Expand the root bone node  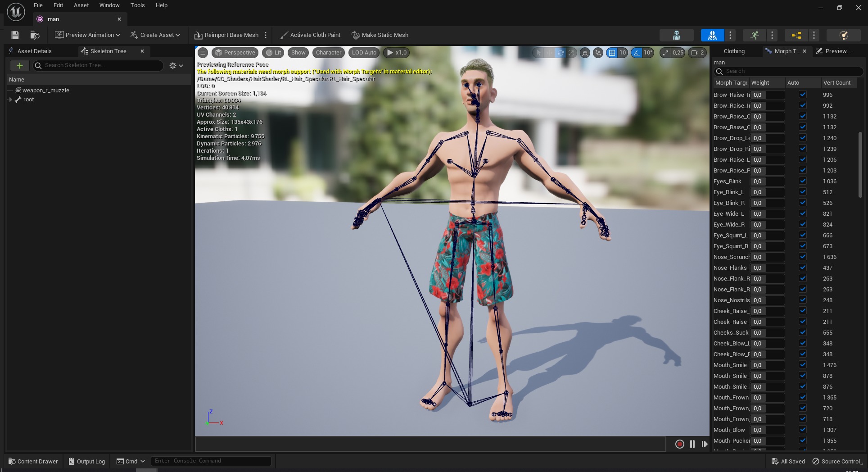11,100
